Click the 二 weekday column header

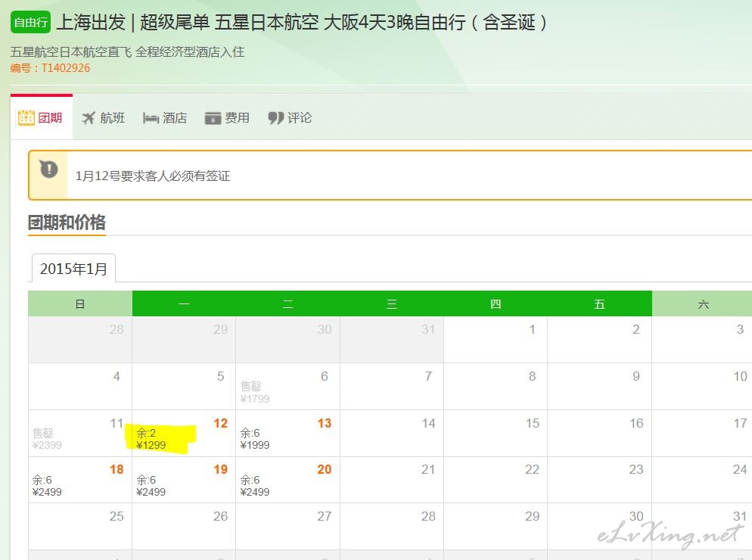(x=287, y=303)
